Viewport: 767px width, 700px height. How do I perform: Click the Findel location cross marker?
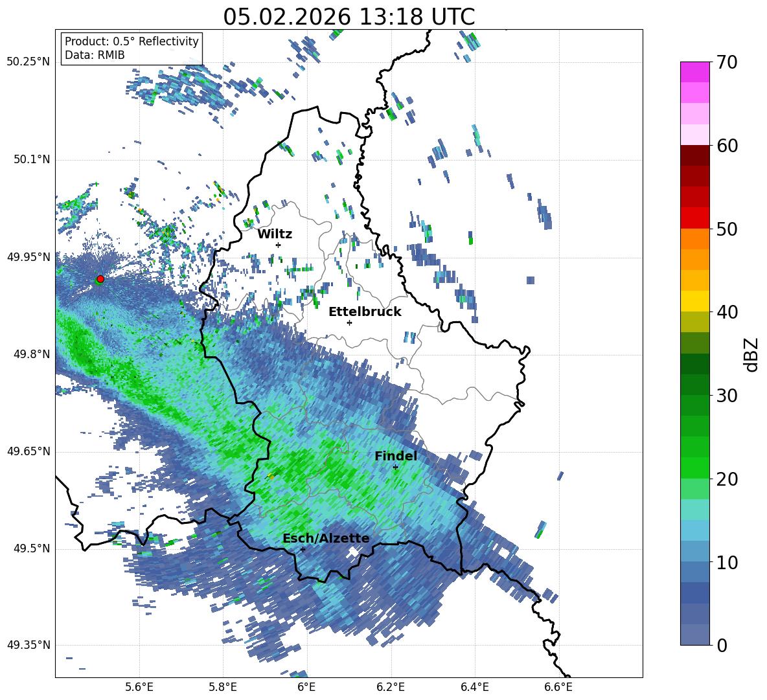396,468
